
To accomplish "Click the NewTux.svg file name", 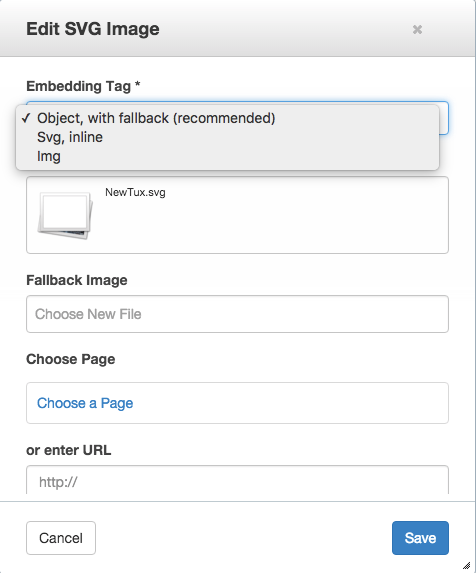I will [x=135, y=193].
